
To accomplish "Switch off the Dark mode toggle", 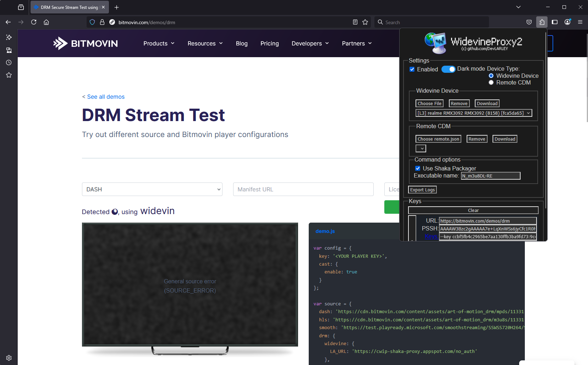I will click(449, 69).
